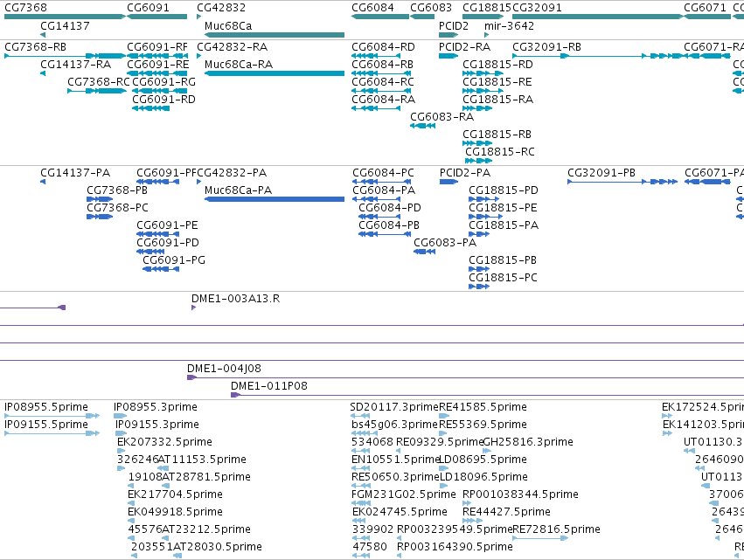Select the RE44427.5prime EST label

pyautogui.click(x=506, y=512)
